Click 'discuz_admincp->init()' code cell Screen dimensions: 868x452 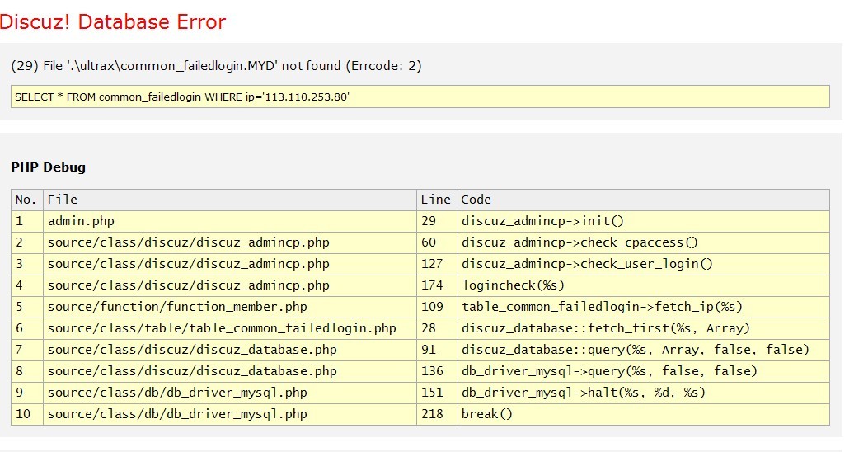pos(643,222)
